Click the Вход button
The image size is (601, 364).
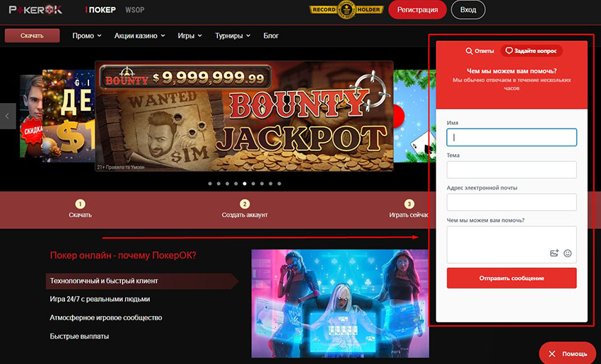pyautogui.click(x=468, y=10)
